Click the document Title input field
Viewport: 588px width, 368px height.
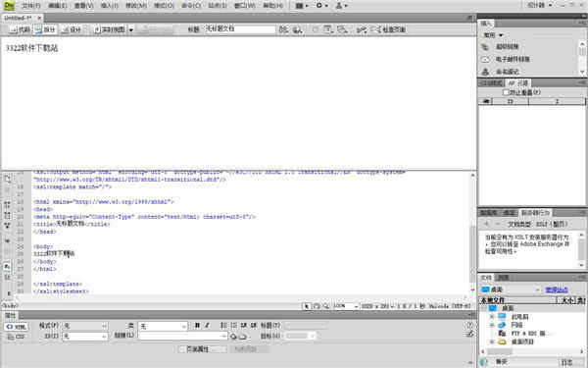tap(240, 29)
